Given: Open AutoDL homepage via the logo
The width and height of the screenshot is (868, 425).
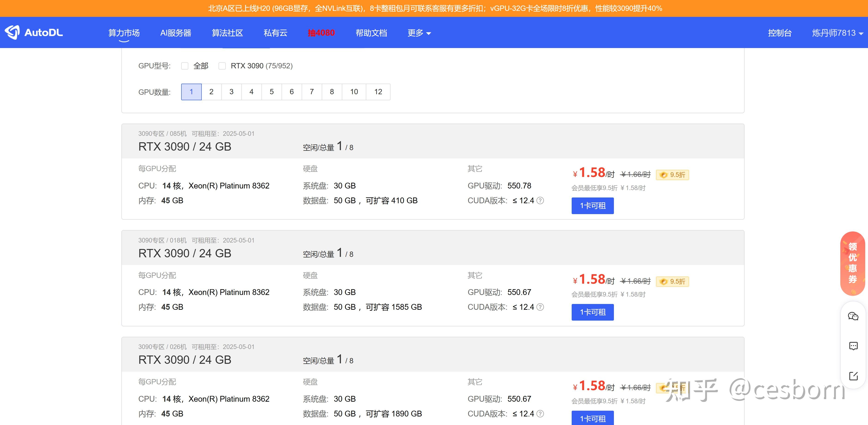Looking at the screenshot, I should pos(34,32).
